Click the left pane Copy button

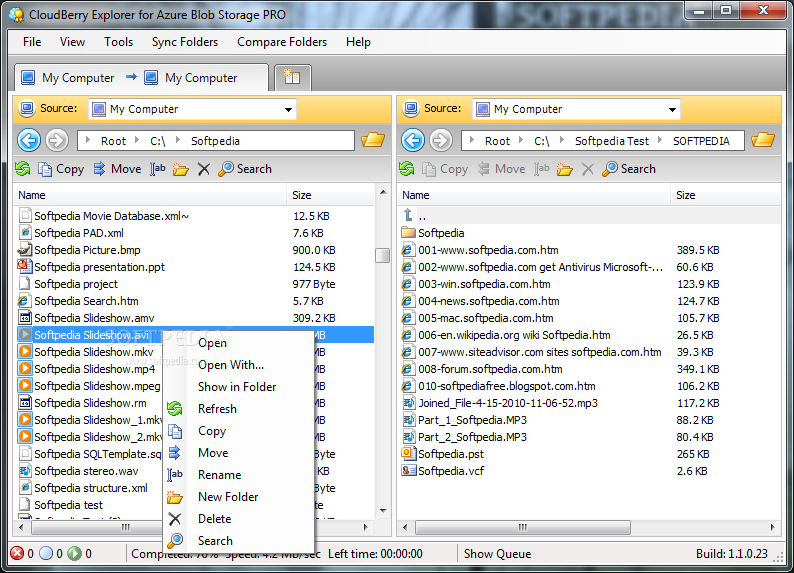[61, 169]
